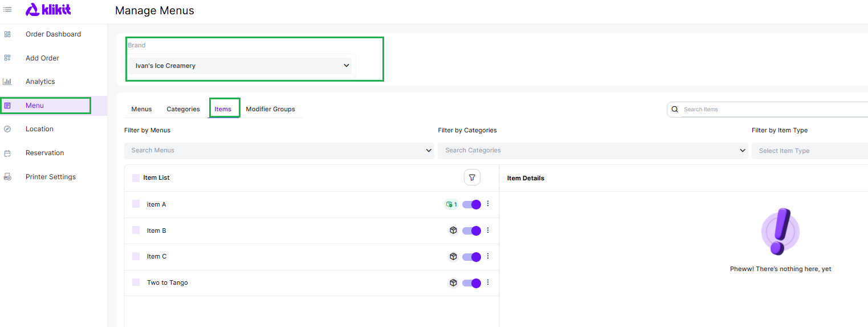Switch to the Modifier Groups tab
868x327 pixels.
pos(270,109)
